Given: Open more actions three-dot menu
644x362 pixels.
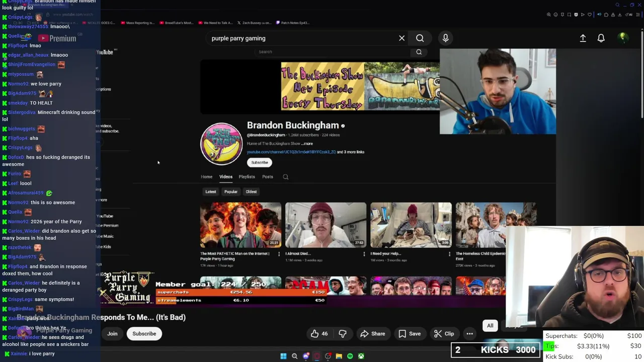Looking at the screenshot, I should pos(469,334).
